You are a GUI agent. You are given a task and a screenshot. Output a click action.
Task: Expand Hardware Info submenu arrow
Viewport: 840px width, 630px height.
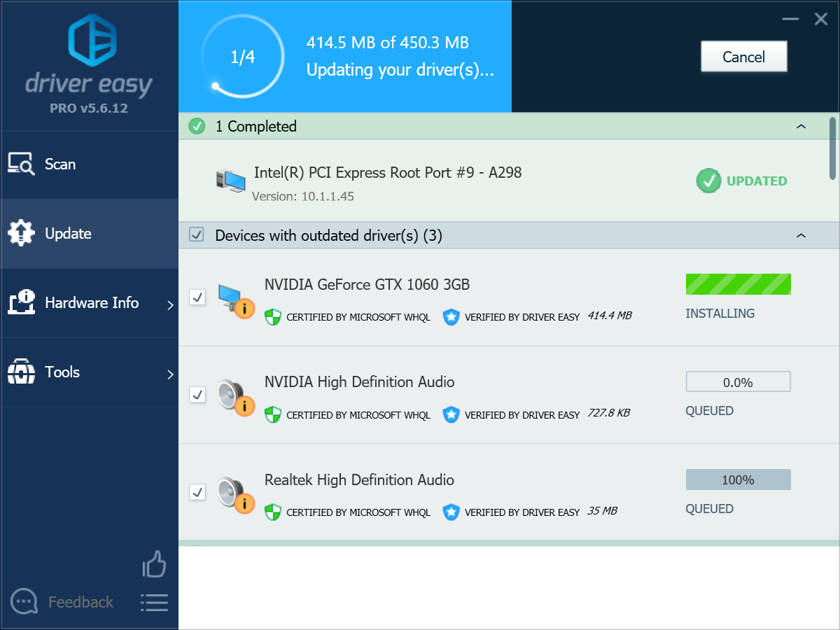click(170, 304)
